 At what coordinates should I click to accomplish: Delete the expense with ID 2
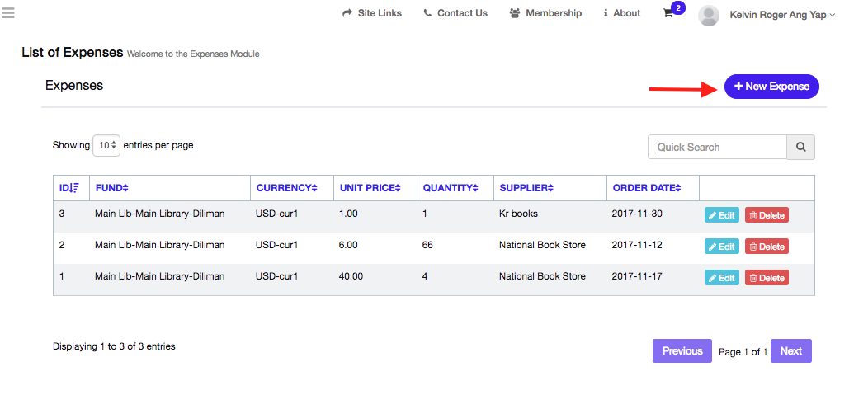pos(767,247)
